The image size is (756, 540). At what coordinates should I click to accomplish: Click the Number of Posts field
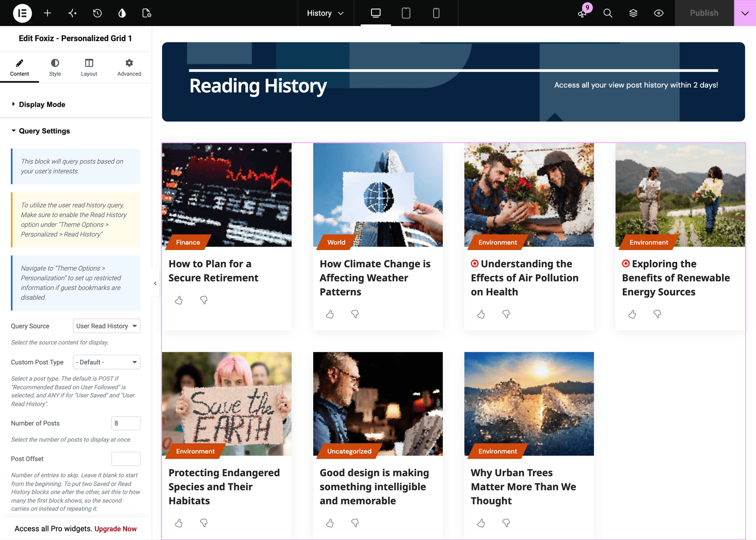pos(126,423)
